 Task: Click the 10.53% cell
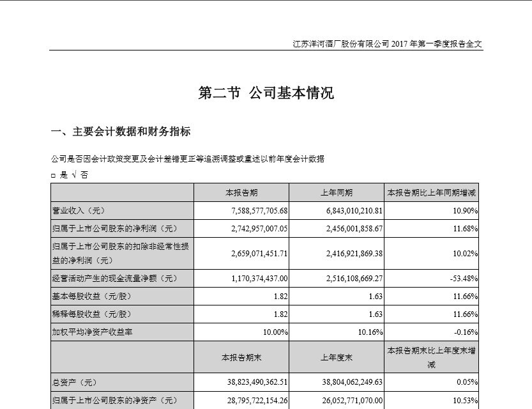click(466, 401)
